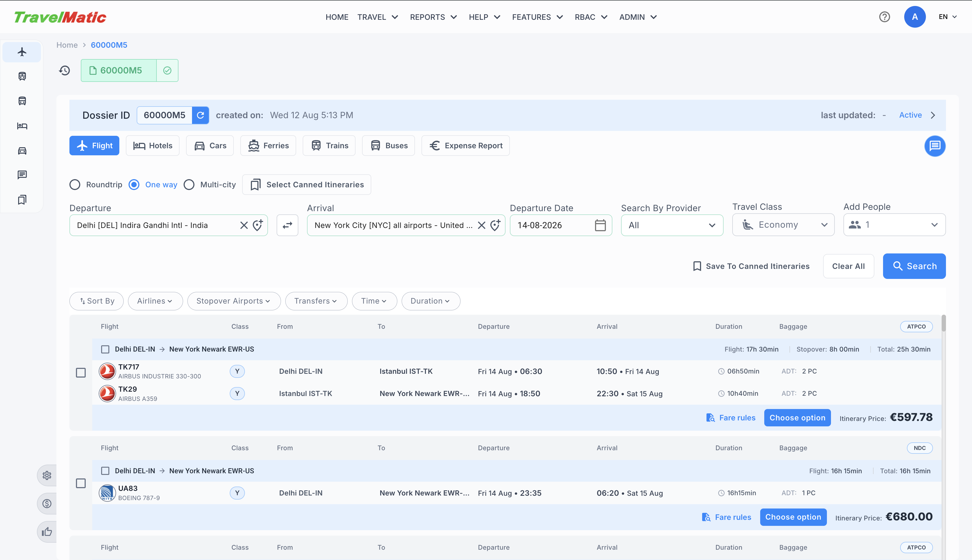Switch to the Ferries tab
The image size is (972, 560).
[268, 145]
